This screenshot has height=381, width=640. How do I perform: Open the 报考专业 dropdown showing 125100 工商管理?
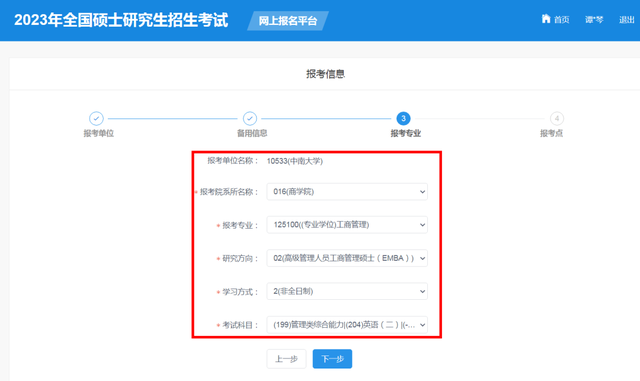pos(347,225)
